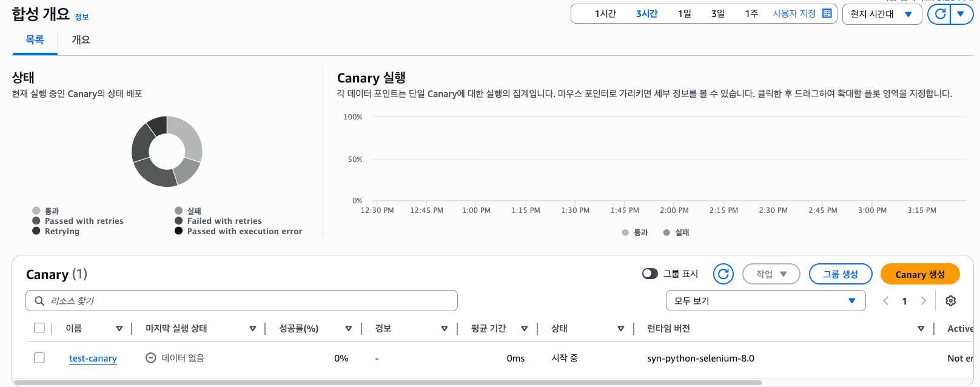This screenshot has height=387, width=980.
Task: Open the auto-refresh dropdown arrow beside refresh
Action: (x=961, y=14)
